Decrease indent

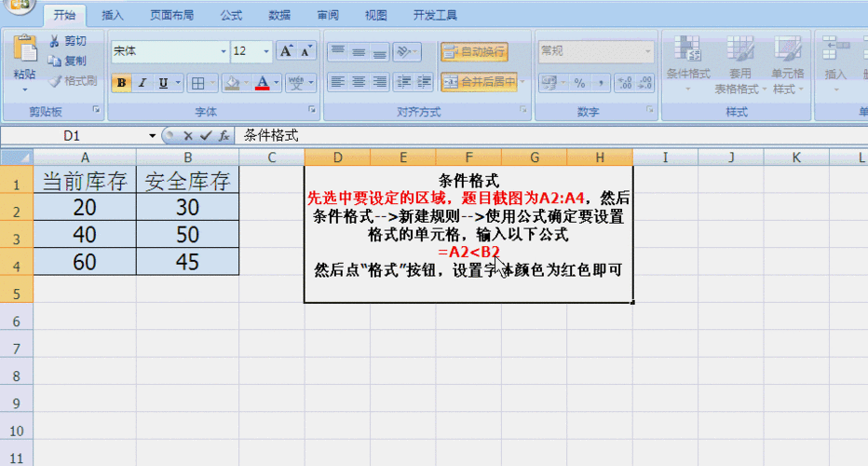pyautogui.click(x=403, y=82)
